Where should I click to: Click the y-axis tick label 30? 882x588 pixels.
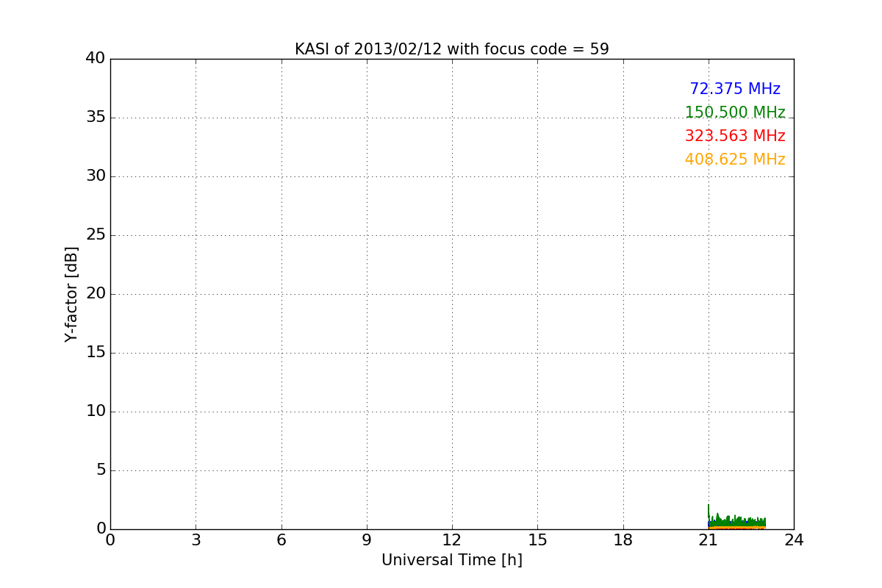point(96,176)
